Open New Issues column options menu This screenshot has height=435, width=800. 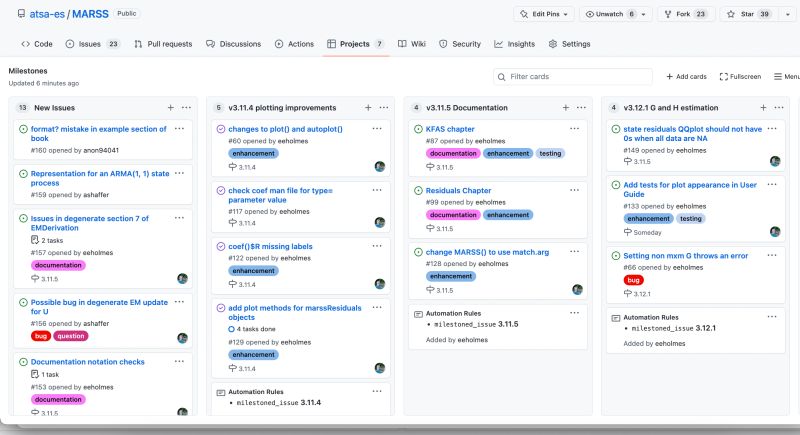pyautogui.click(x=186, y=108)
